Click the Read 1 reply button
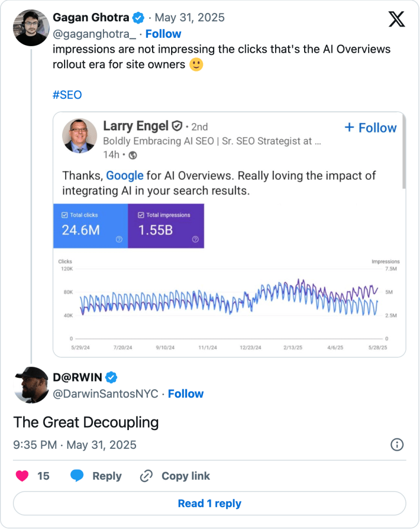This screenshot has height=530, width=420. tap(209, 504)
